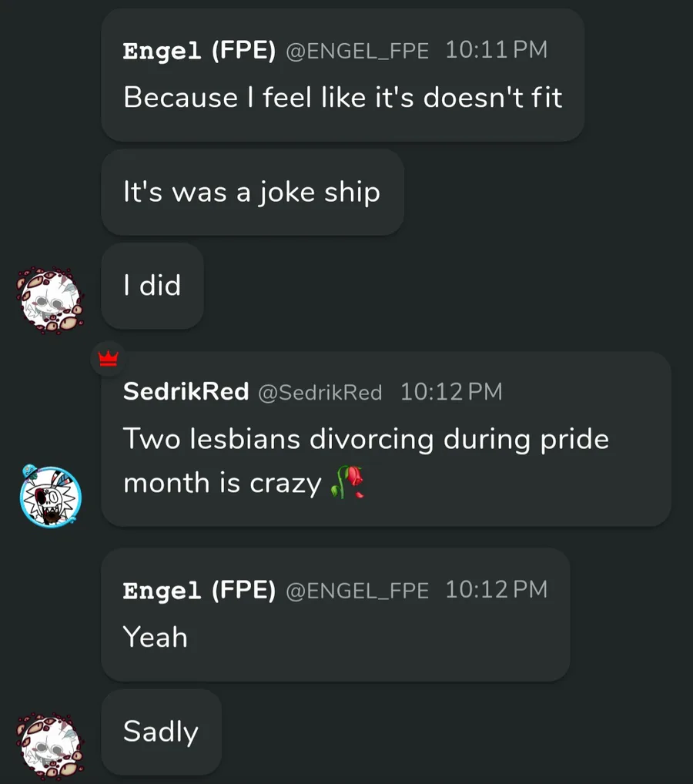
Task: Tap the 10:12 PM timestamp on Engel's "Yeah" message
Action: coord(497,590)
